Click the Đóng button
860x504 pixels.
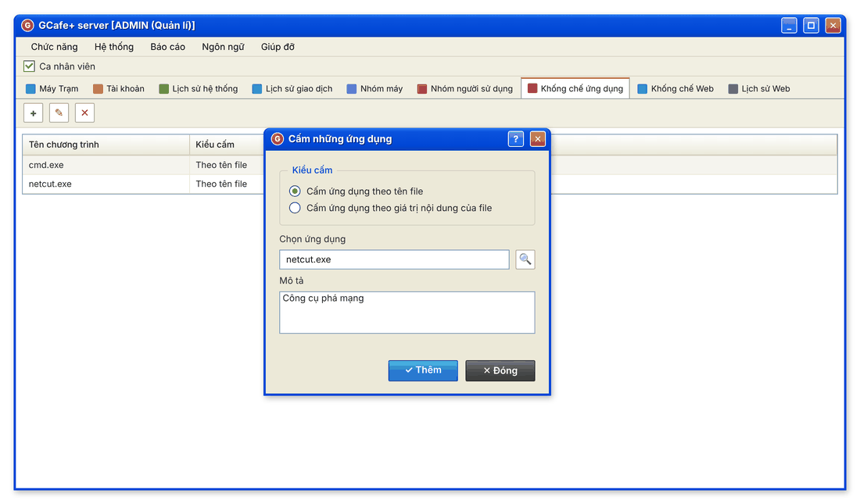tap(500, 370)
